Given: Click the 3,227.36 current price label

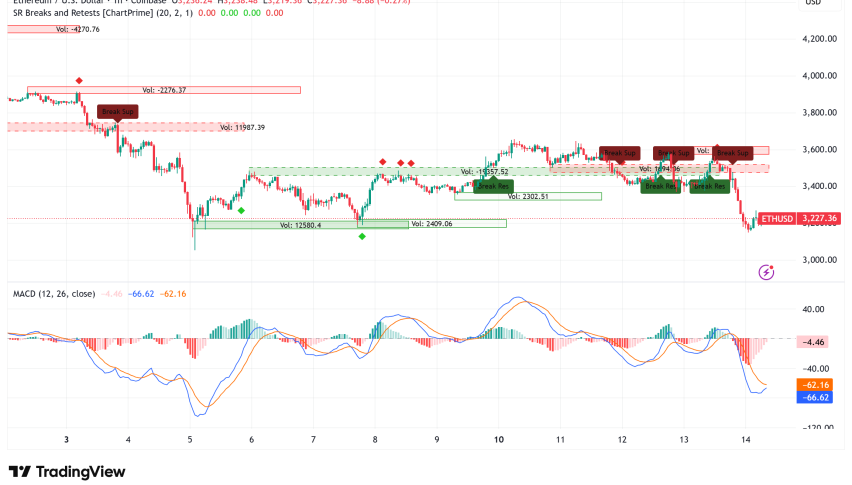Looking at the screenshot, I should (820, 218).
